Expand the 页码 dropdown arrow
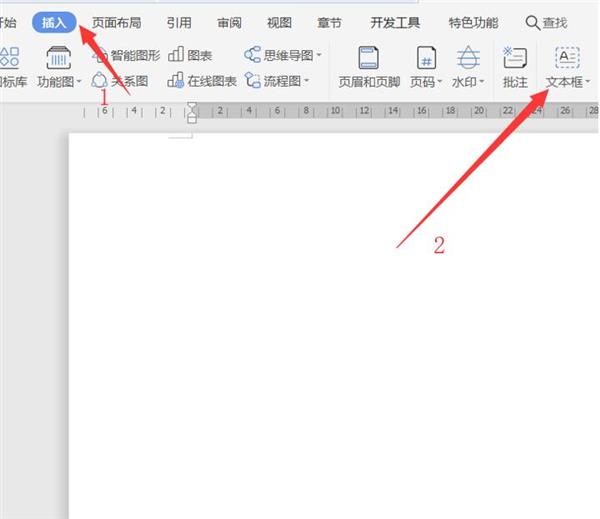Viewport: 600px width, 519px height. [440, 82]
